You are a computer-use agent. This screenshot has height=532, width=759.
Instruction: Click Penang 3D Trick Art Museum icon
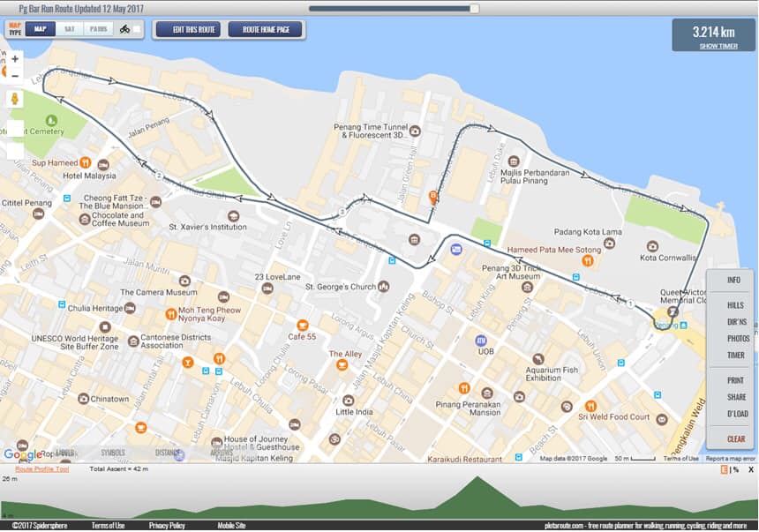pyautogui.click(x=528, y=288)
